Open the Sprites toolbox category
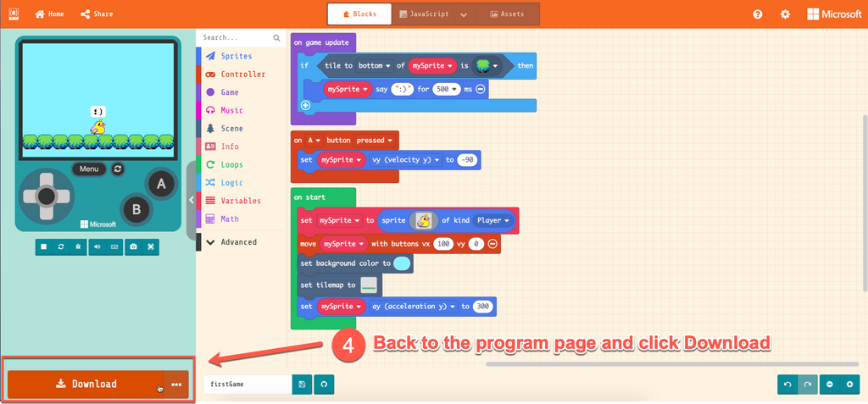This screenshot has height=404, width=868. 236,56
